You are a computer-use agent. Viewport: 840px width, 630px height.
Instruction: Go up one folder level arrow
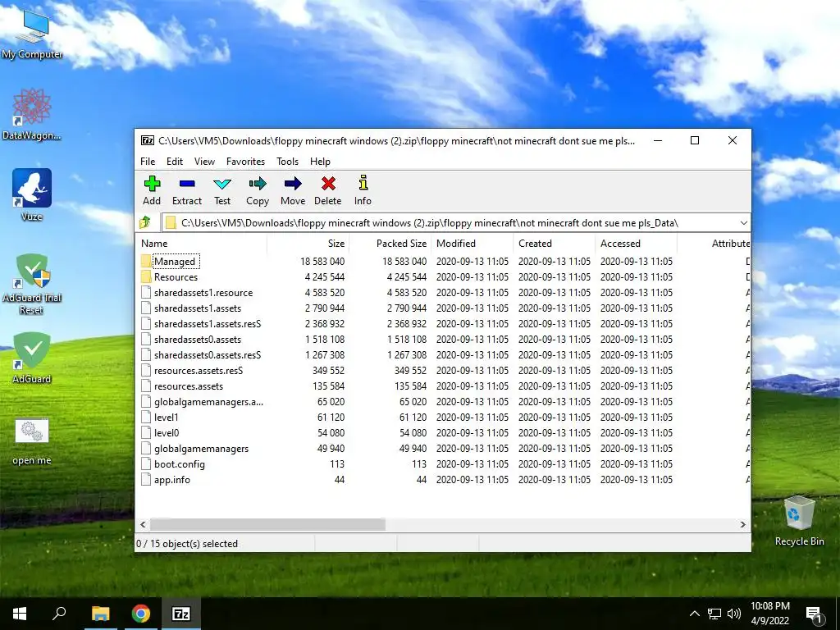coord(145,222)
